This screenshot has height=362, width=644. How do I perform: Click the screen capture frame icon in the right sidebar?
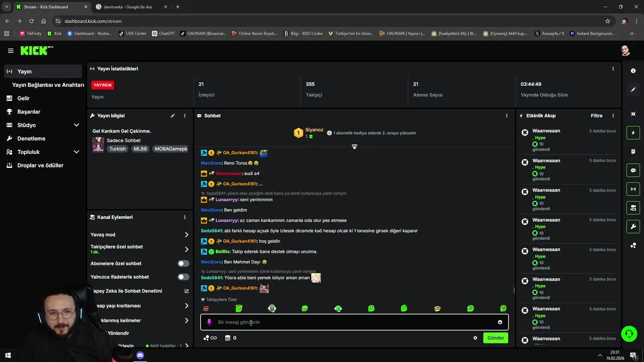click(633, 114)
